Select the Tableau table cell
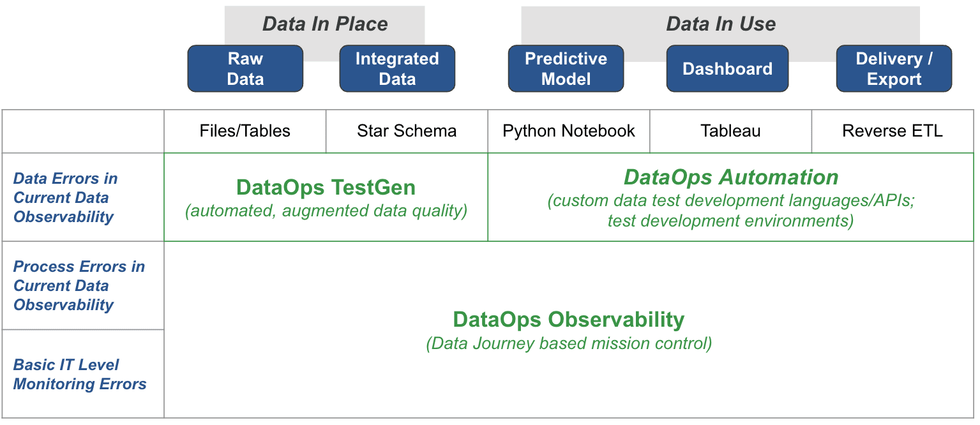Viewport: 980px width, 425px height. 730,131
